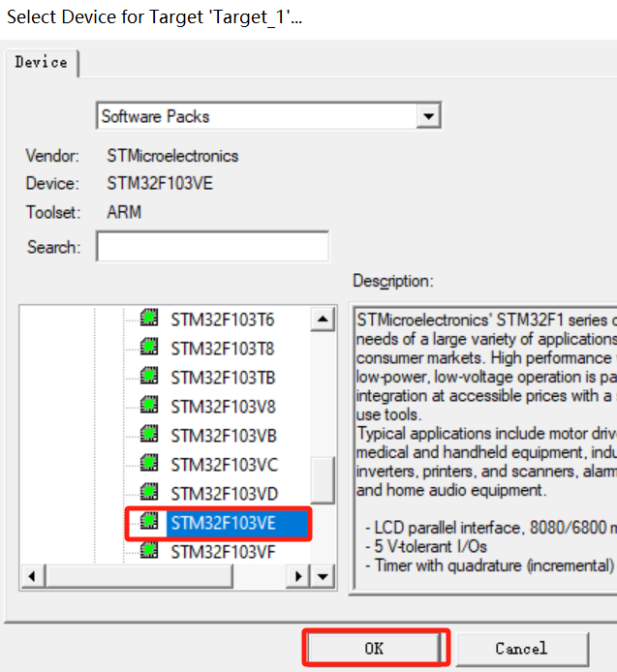Switch to the Device tab
Viewport: 617px width, 672px height.
coord(41,63)
